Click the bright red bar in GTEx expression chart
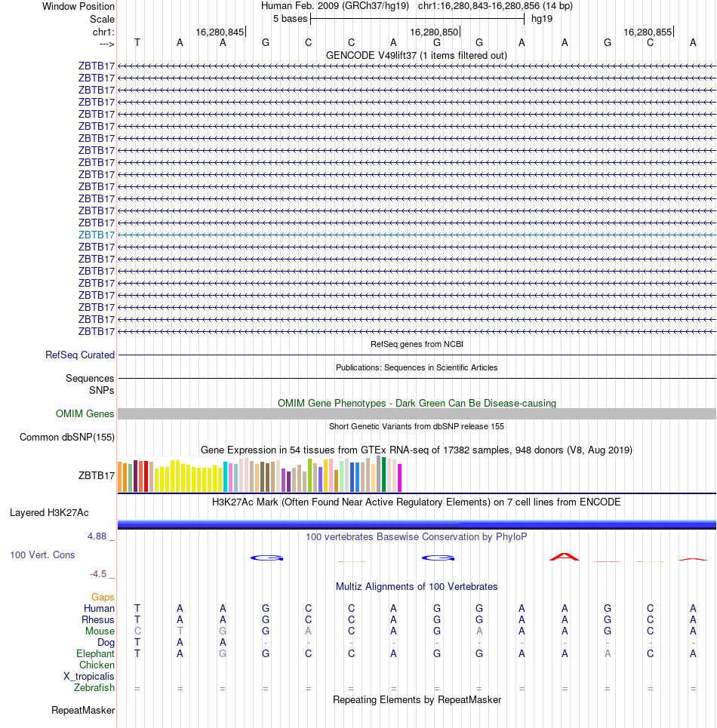 pos(146,476)
